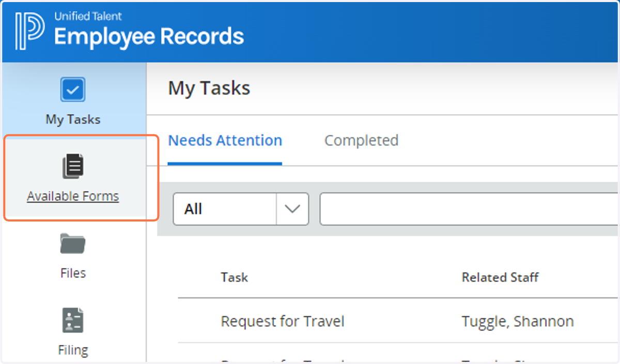Screen dimensions: 620x364
Task: Open the Filing cabinet icon
Action: 73,320
